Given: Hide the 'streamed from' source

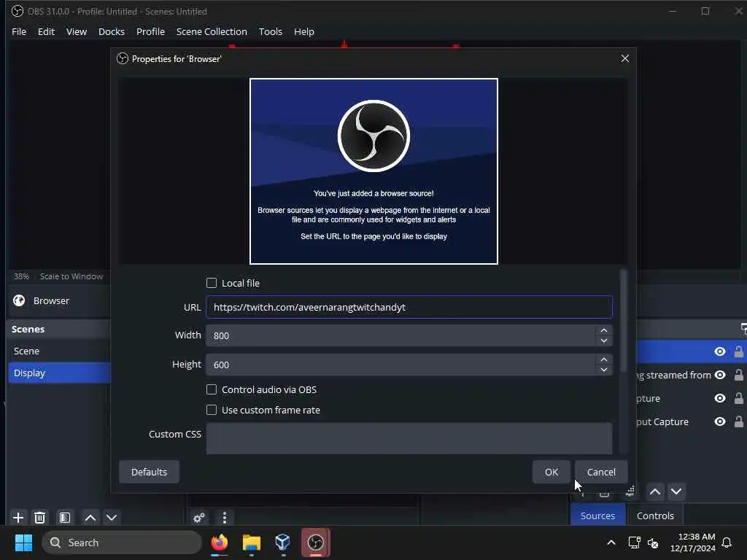Looking at the screenshot, I should coord(720,375).
